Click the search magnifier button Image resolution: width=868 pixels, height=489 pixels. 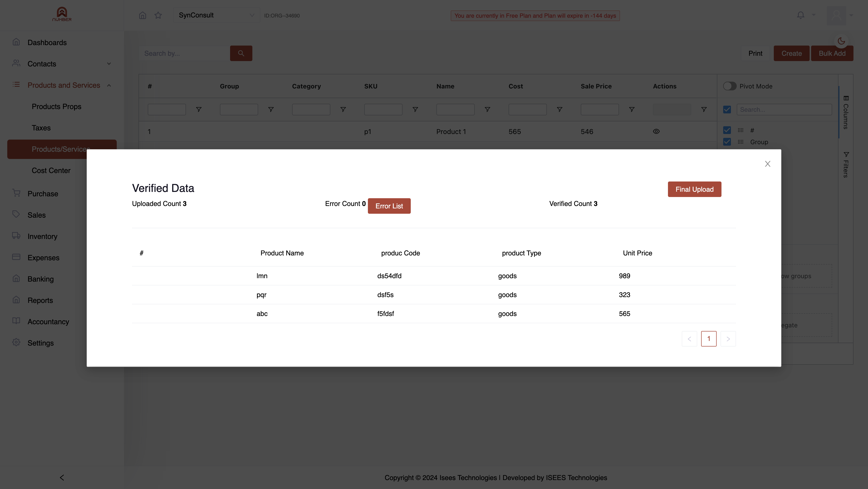(x=241, y=53)
